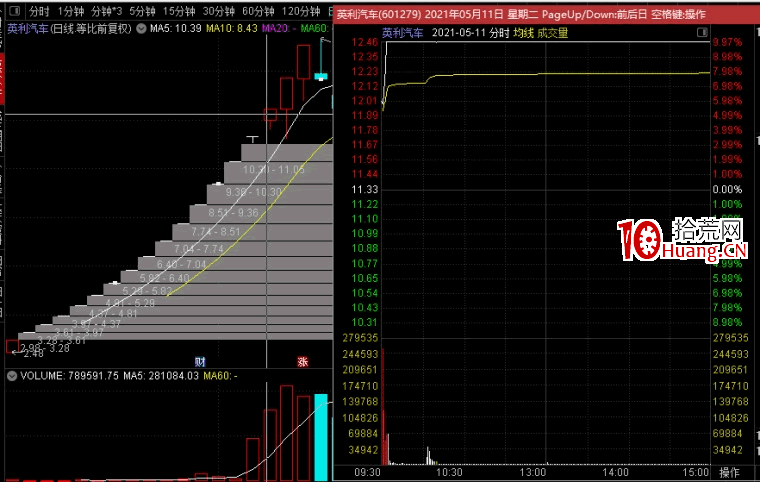
Task: Select the 5分钟 period tab
Action: tap(142, 11)
